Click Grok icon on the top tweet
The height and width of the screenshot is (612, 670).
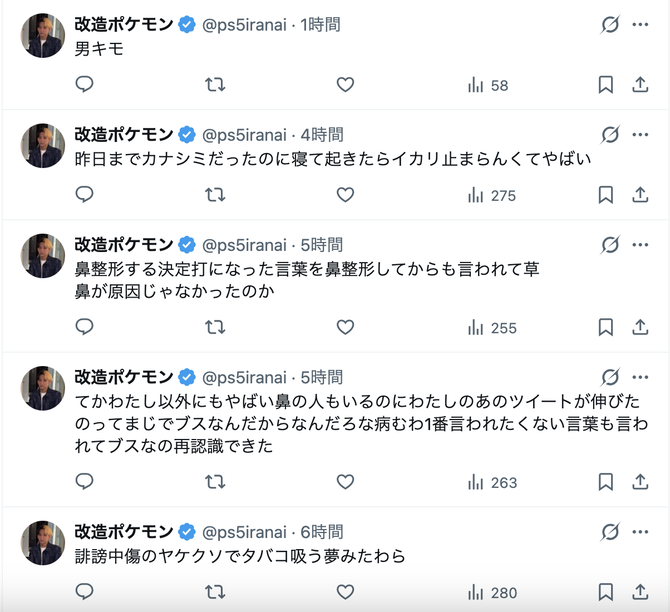click(x=610, y=24)
